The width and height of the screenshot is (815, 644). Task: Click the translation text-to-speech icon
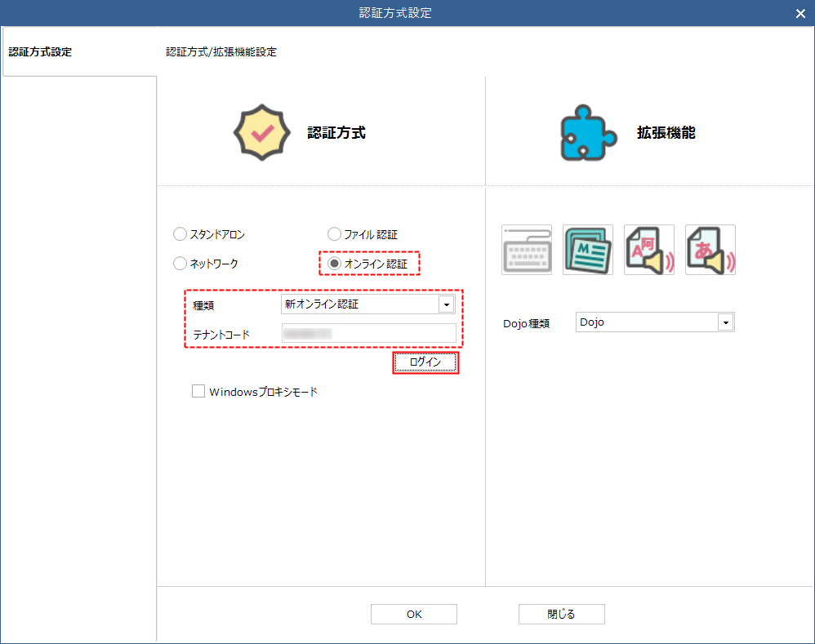tap(649, 250)
